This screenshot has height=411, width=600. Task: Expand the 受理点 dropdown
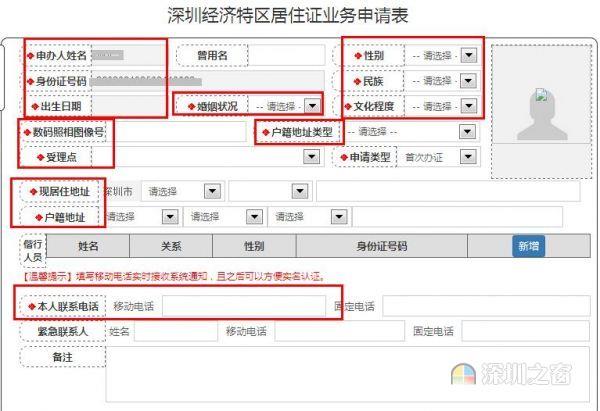pyautogui.click(x=311, y=157)
